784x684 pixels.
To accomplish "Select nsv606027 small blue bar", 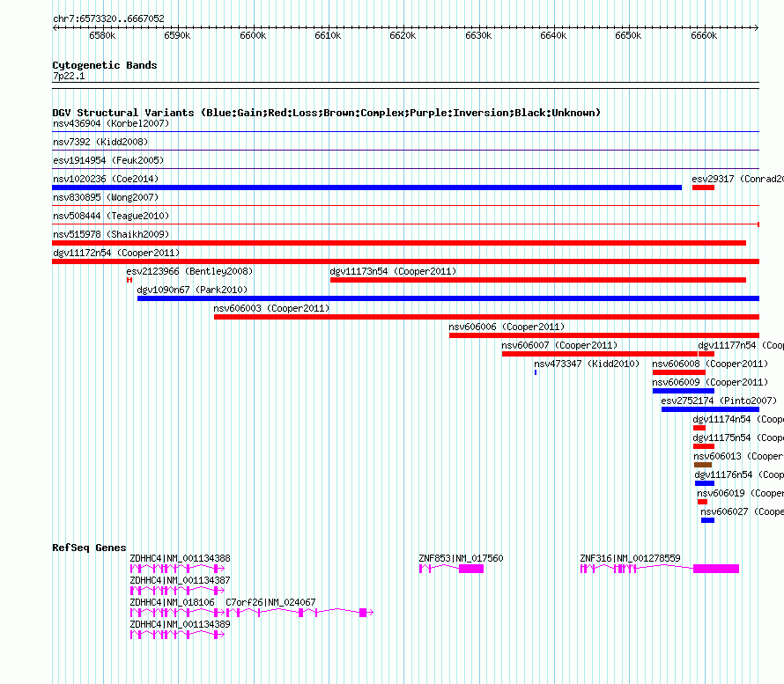I will tap(707, 520).
